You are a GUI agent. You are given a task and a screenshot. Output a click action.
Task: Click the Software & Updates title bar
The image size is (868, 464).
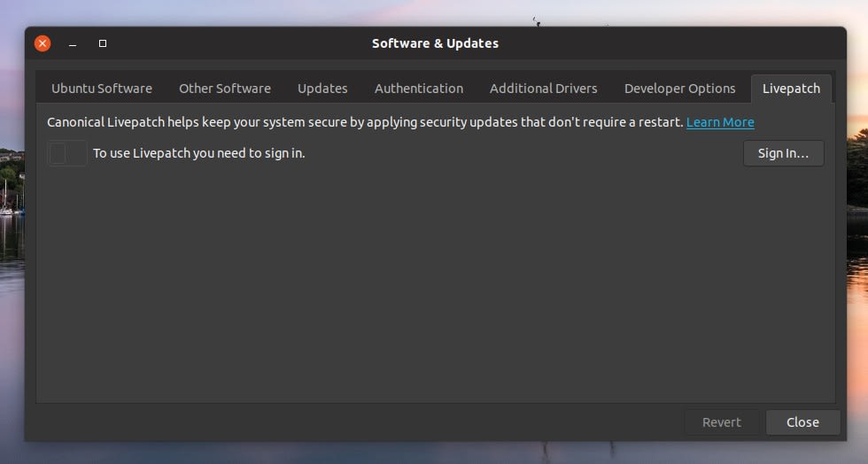[x=435, y=43]
